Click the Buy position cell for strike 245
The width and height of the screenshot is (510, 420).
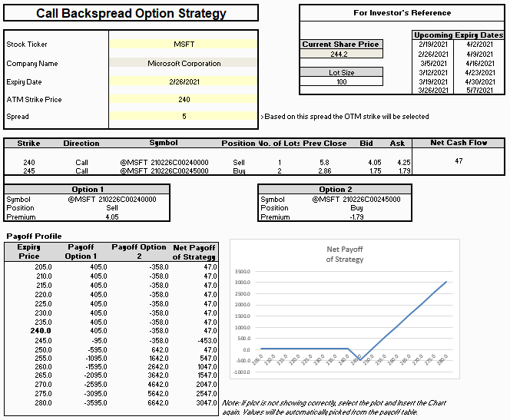point(239,170)
